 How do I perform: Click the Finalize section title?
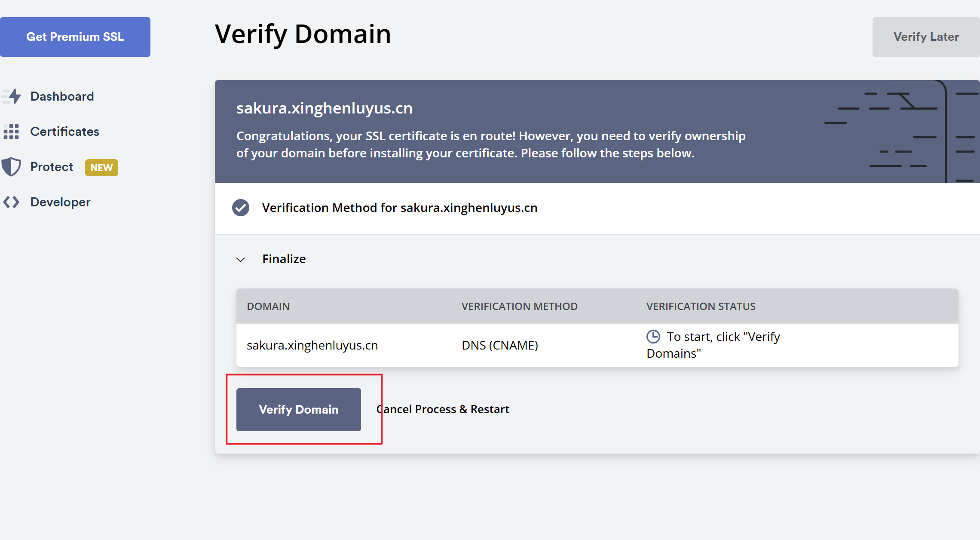[x=284, y=259]
